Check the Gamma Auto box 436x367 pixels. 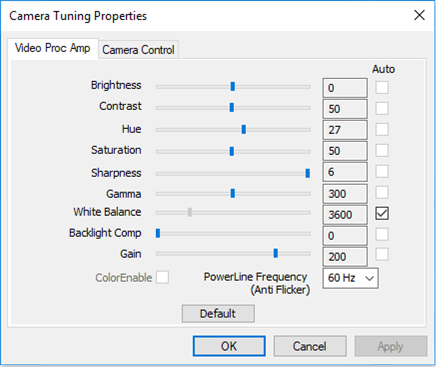click(x=382, y=193)
